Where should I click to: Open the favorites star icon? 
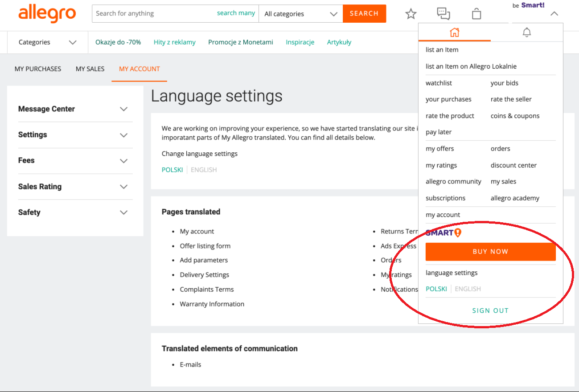[411, 14]
